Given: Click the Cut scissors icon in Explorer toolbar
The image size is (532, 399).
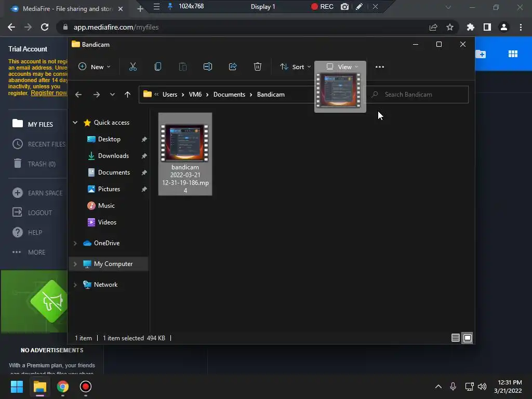Looking at the screenshot, I should 132,66.
